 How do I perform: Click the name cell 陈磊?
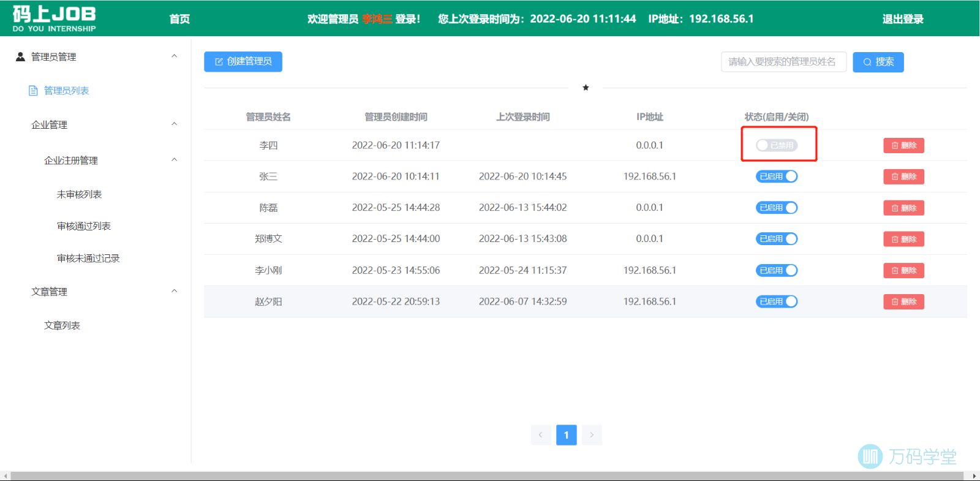tap(268, 208)
